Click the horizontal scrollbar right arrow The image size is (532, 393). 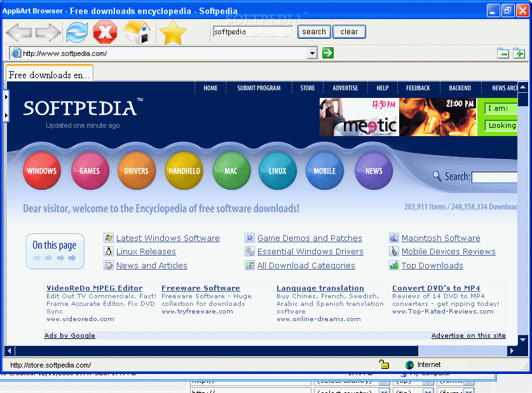click(x=512, y=350)
